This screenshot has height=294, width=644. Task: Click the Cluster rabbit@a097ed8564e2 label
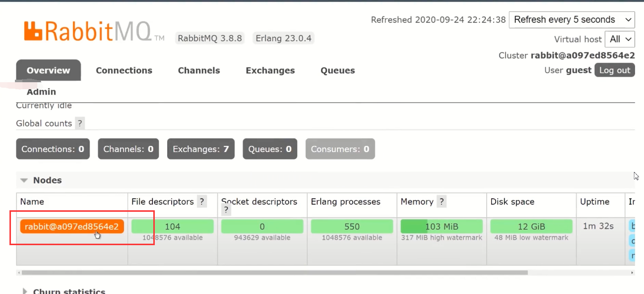tap(567, 55)
